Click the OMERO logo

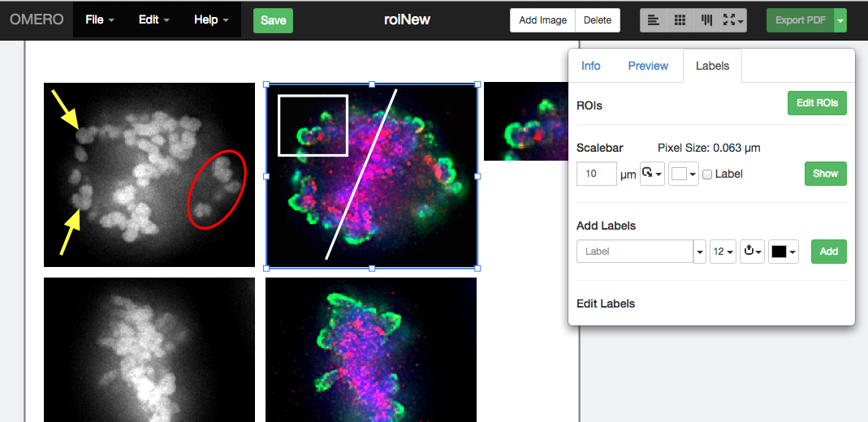[37, 19]
